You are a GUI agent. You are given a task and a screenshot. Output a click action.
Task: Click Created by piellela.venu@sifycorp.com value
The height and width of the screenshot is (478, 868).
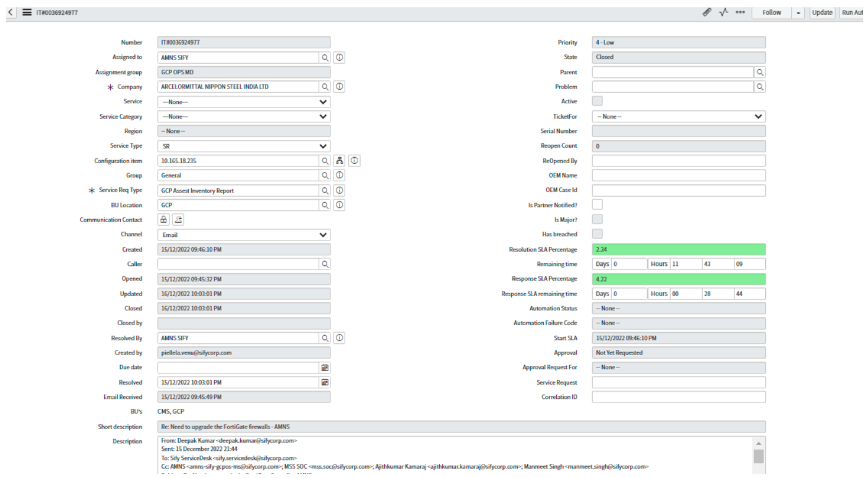tap(244, 352)
